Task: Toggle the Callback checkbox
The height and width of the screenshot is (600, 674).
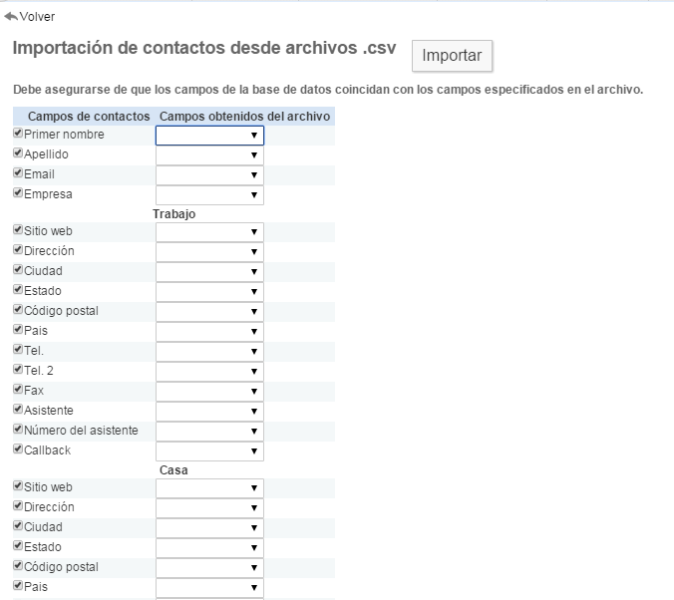Action: [x=16, y=450]
